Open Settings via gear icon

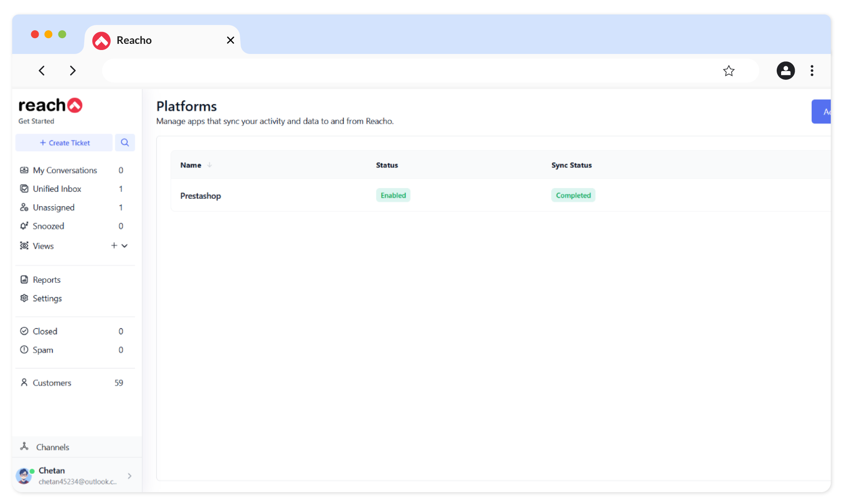pyautogui.click(x=24, y=298)
